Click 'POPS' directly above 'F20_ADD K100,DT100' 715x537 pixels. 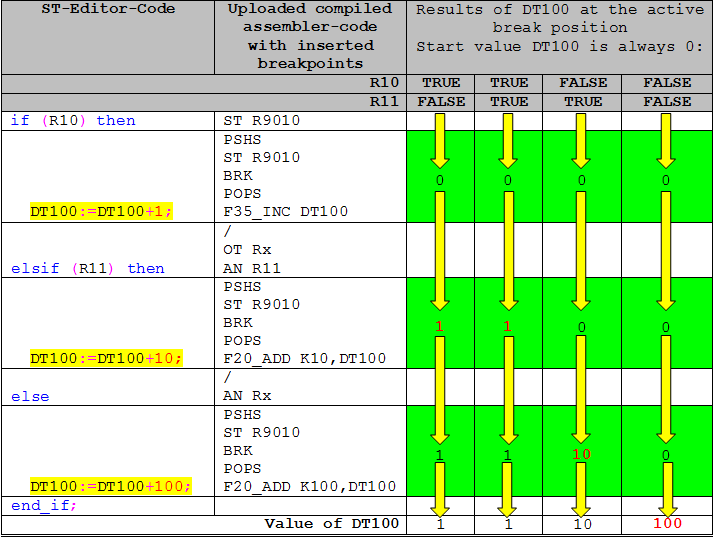[242, 469]
